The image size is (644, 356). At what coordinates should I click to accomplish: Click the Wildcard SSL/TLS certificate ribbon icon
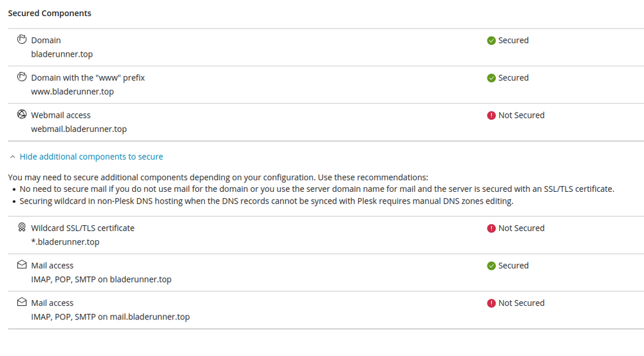[x=22, y=228]
